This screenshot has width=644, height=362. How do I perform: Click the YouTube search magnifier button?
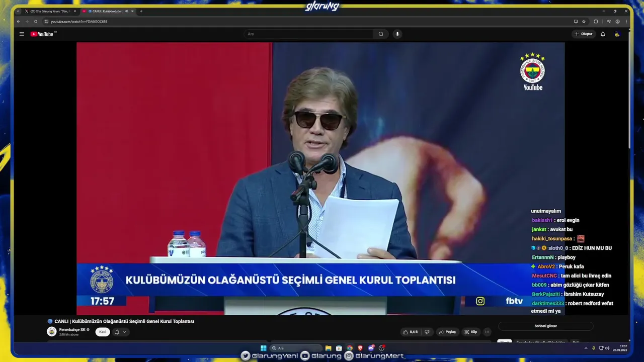[381, 34]
